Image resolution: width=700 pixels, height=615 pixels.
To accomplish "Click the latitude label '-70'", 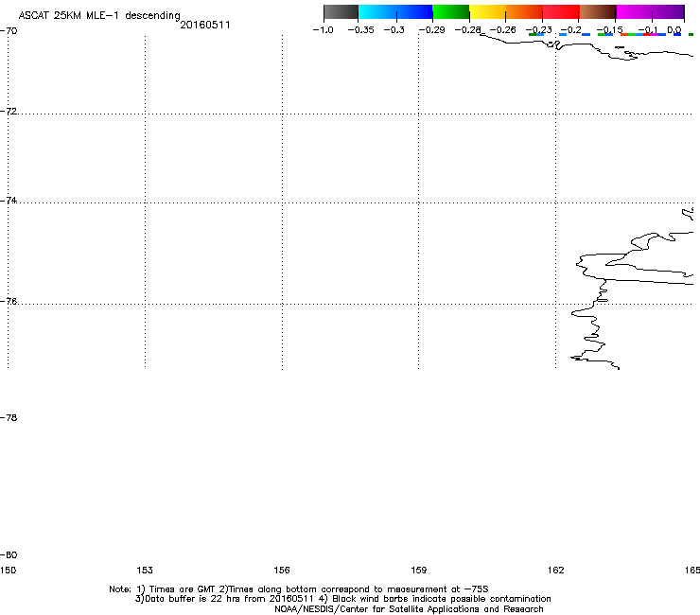I will point(9,31).
